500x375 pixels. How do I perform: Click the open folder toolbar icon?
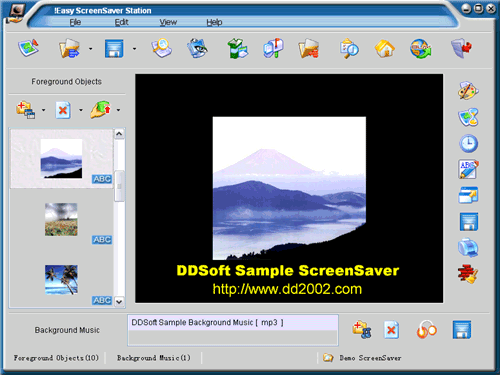click(x=69, y=48)
